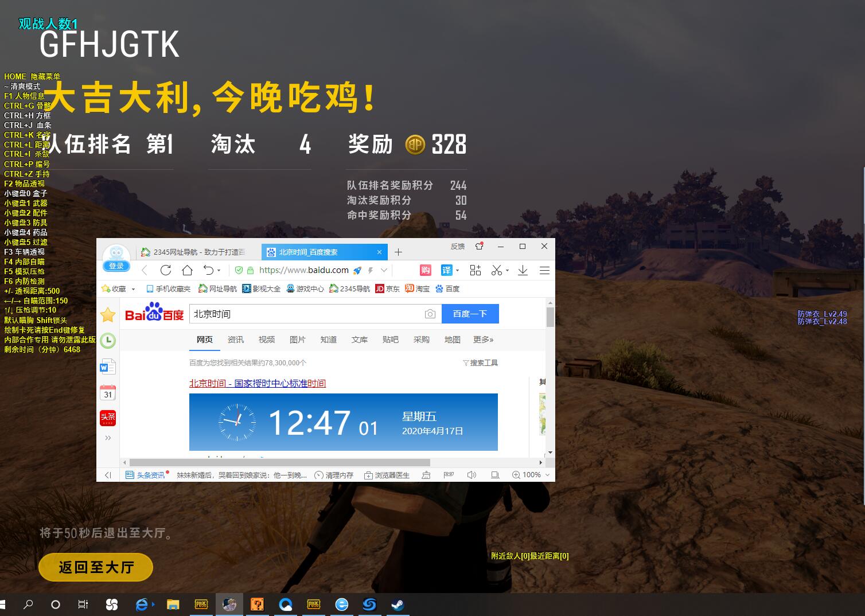Image resolution: width=865 pixels, height=616 pixels.
Task: Toggle browser mute speaker icon
Action: [x=472, y=475]
